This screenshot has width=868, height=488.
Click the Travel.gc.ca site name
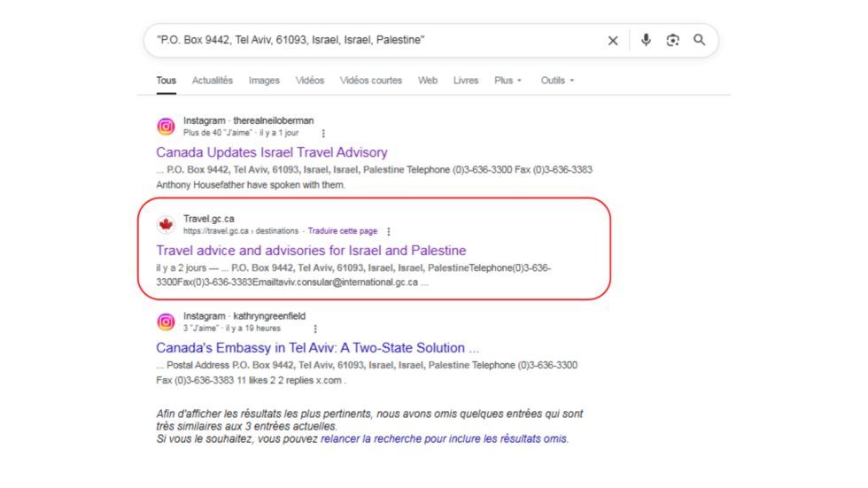[209, 219]
